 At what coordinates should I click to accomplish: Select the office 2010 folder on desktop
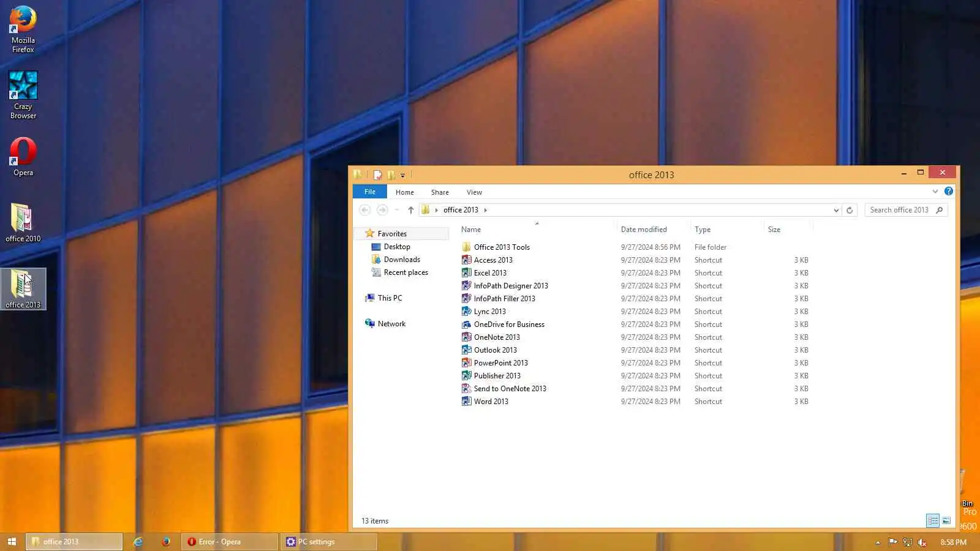coord(23,223)
